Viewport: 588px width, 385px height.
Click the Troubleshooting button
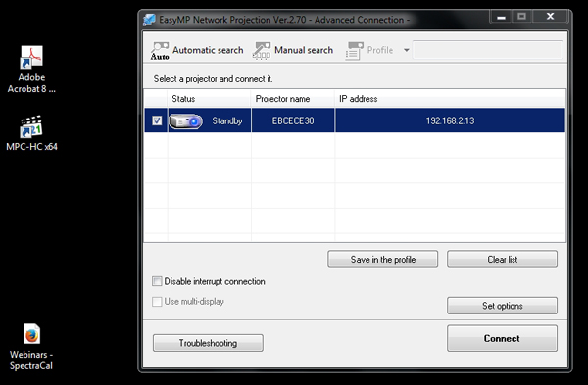point(208,343)
